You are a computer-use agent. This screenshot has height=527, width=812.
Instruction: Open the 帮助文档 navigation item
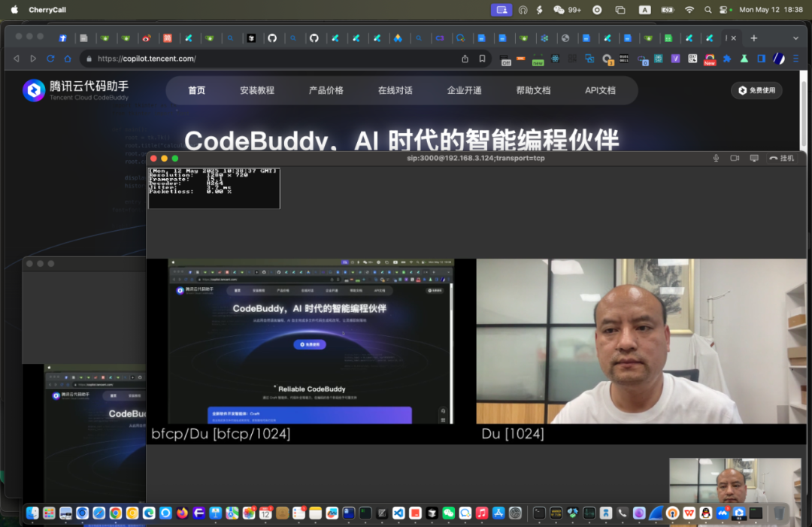click(533, 91)
